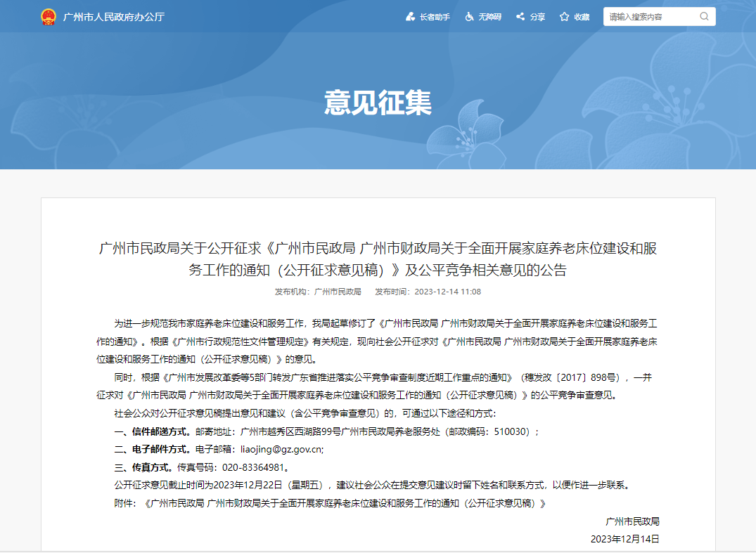Click the 收藏 star favorite icon
This screenshot has width=756, height=553.
click(564, 17)
